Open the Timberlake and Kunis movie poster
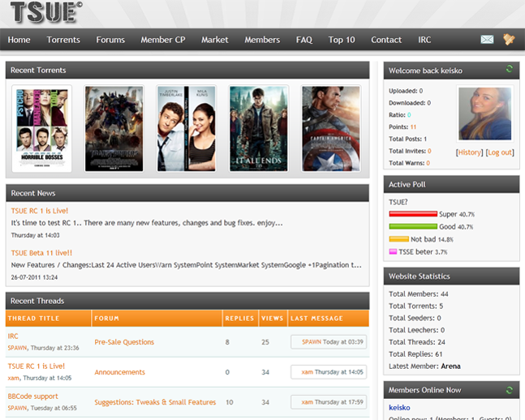525x420 pixels. click(186, 128)
